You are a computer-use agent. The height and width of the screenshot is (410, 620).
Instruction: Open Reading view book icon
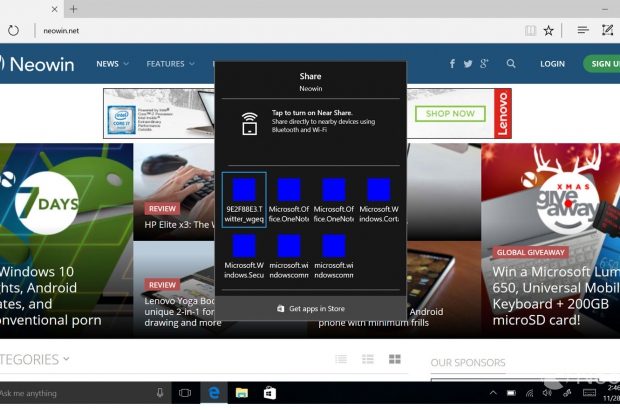[x=530, y=30]
